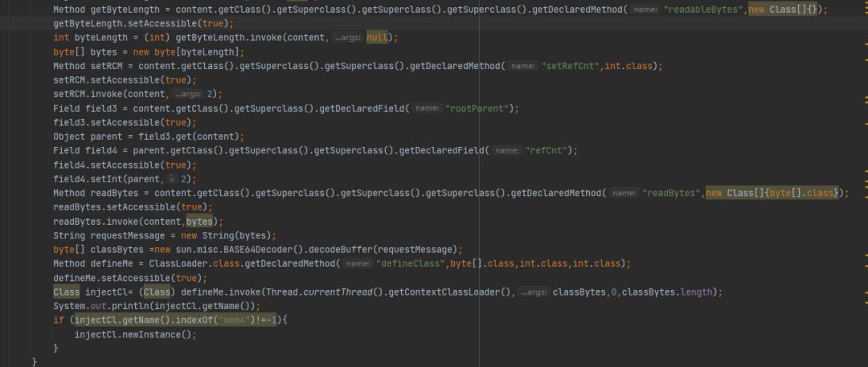The height and width of the screenshot is (367, 868).
Task: Place cursor on getByteLength.setAccessible(true) line
Action: [x=143, y=24]
